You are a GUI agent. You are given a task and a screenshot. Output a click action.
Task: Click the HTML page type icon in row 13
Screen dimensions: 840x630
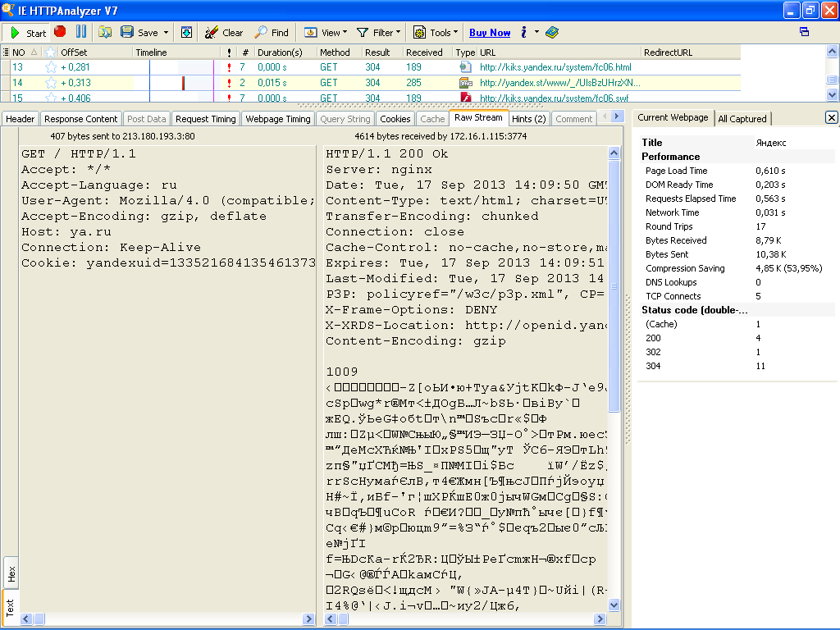[x=466, y=67]
